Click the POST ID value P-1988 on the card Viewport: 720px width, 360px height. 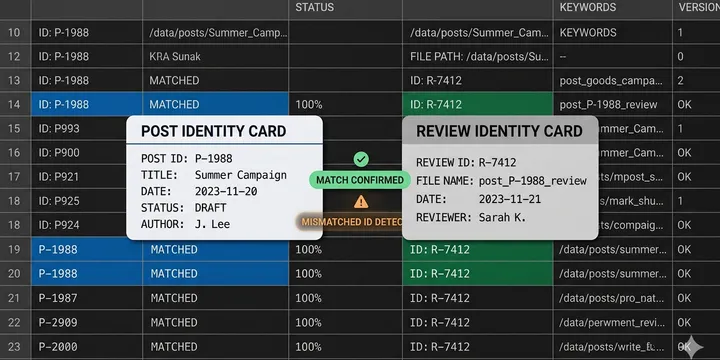(x=214, y=158)
